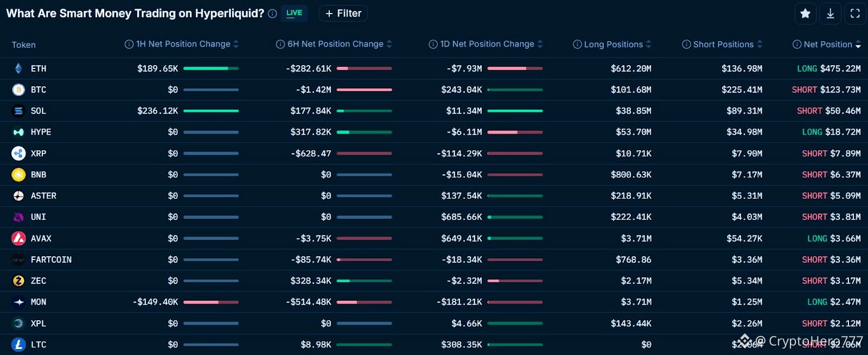Click LTC 1D change $308.35K
Image resolution: width=868 pixels, height=355 pixels.
462,345
